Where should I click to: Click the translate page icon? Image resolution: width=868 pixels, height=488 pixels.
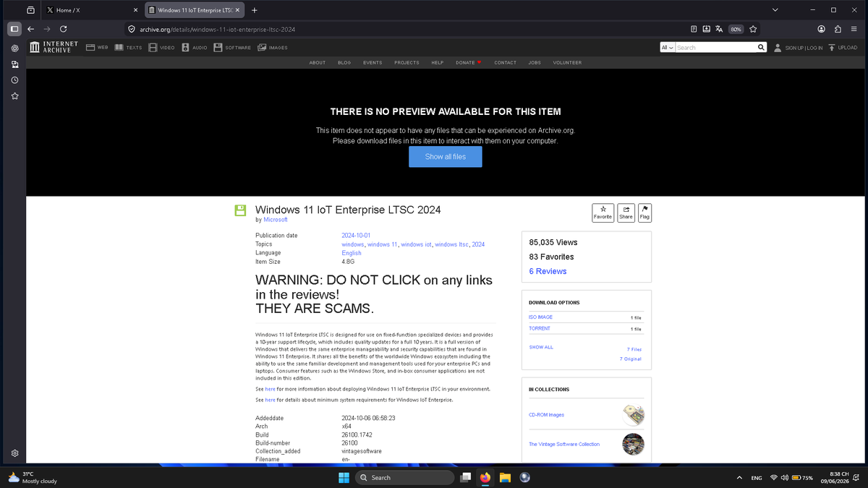pos(719,29)
